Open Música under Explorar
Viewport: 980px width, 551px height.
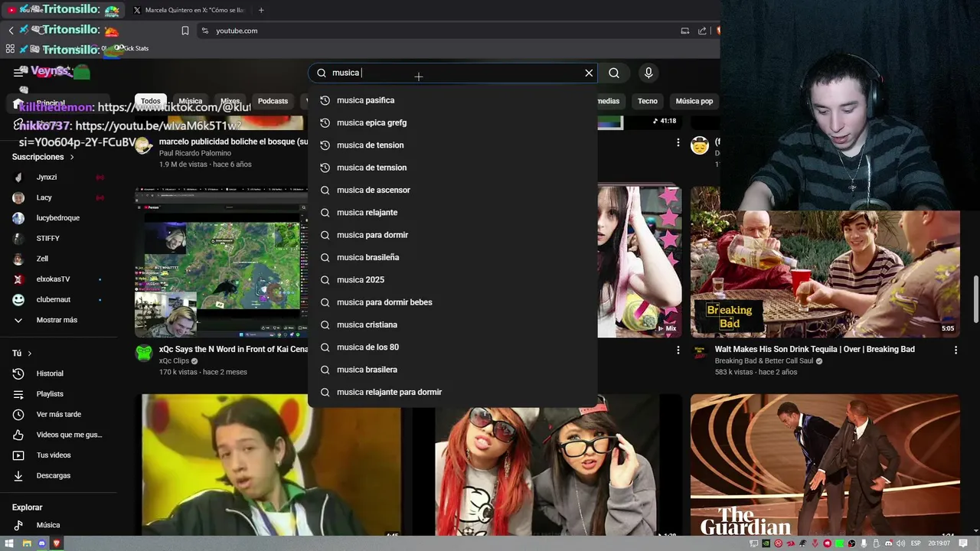click(x=58, y=525)
